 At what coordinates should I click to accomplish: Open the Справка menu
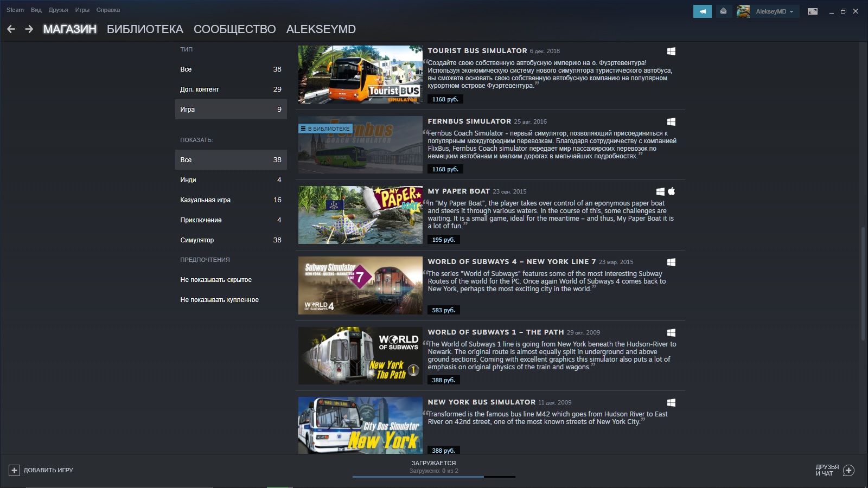pyautogui.click(x=108, y=10)
